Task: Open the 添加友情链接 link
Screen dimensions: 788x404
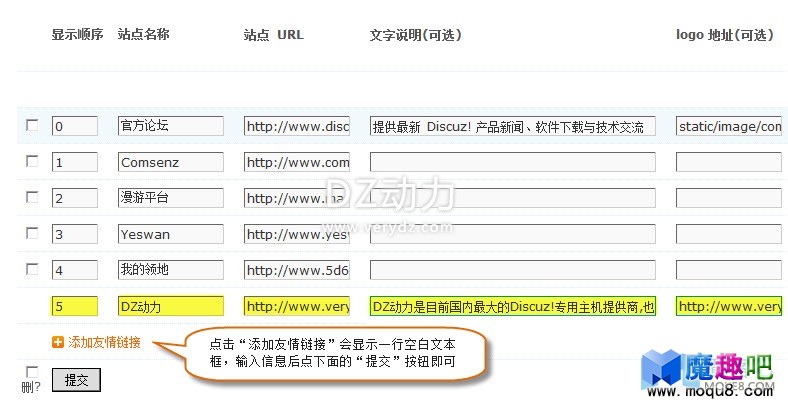Action: click(105, 343)
